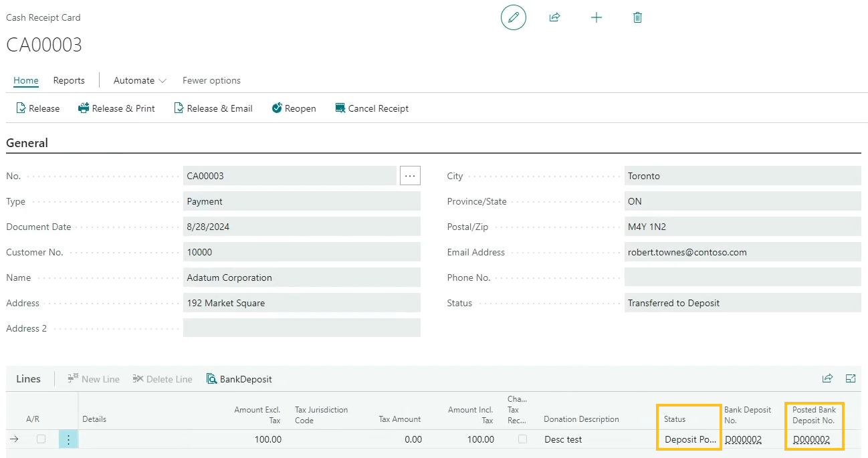The image size is (868, 458).
Task: Open the row's three-dot options menu
Action: pos(68,439)
